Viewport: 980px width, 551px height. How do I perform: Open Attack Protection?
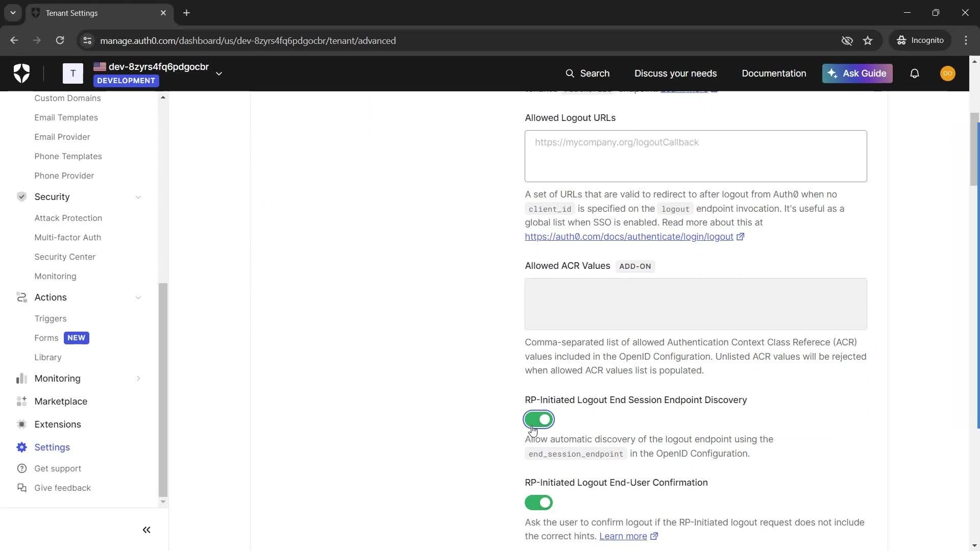pos(68,218)
